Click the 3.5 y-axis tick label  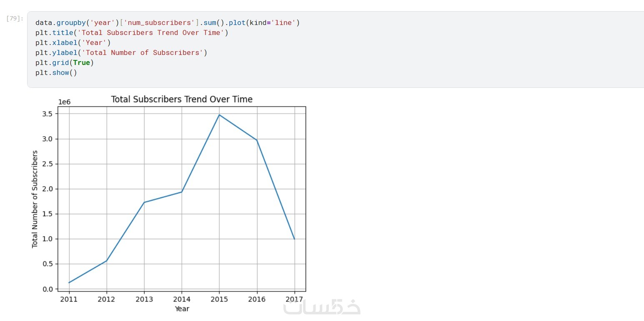pos(48,114)
